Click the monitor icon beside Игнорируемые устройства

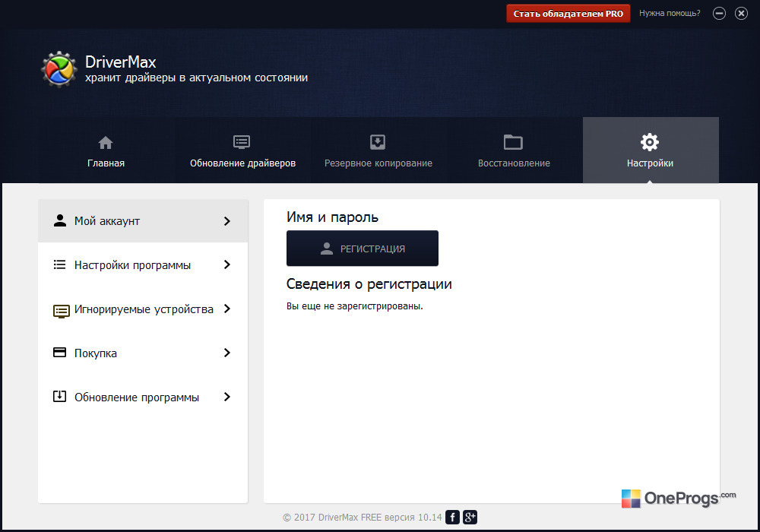pyautogui.click(x=61, y=311)
